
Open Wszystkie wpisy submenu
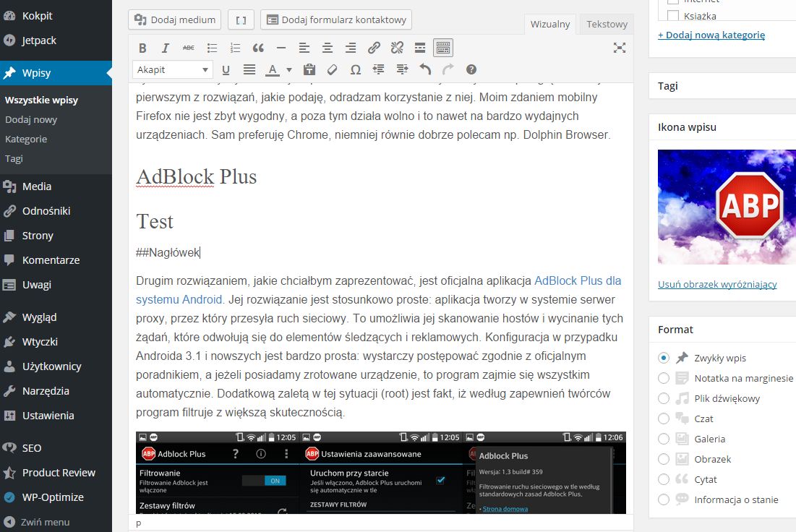click(x=42, y=100)
